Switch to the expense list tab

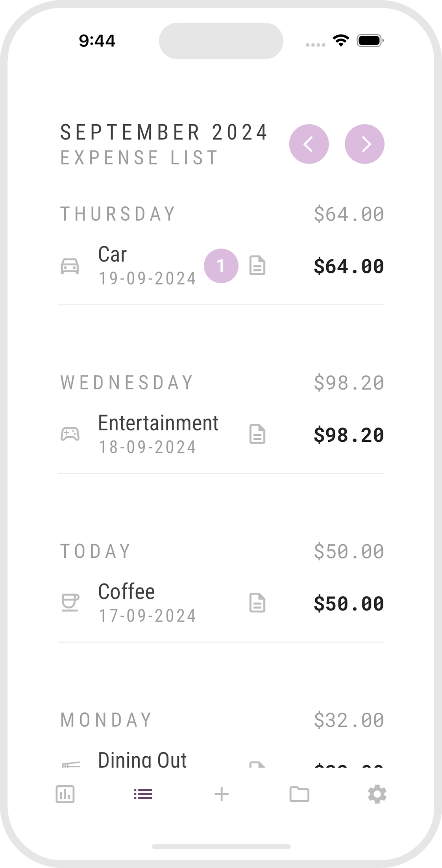(143, 794)
